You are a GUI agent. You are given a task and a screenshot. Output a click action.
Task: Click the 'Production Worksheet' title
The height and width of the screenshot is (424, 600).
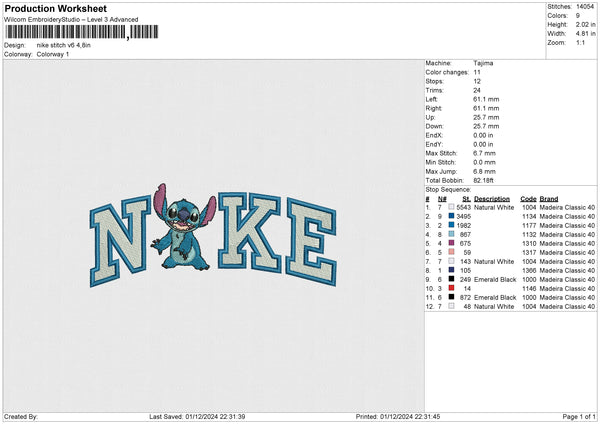pos(56,8)
